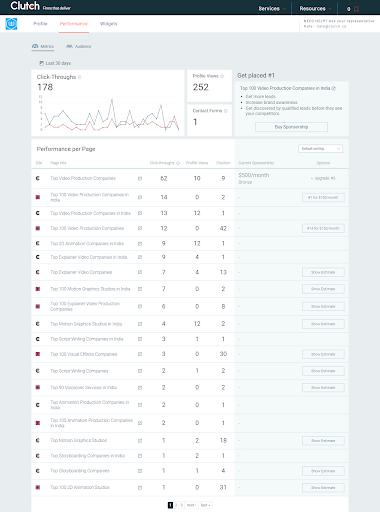Open Top Video Production Companies page title

pos(83,178)
